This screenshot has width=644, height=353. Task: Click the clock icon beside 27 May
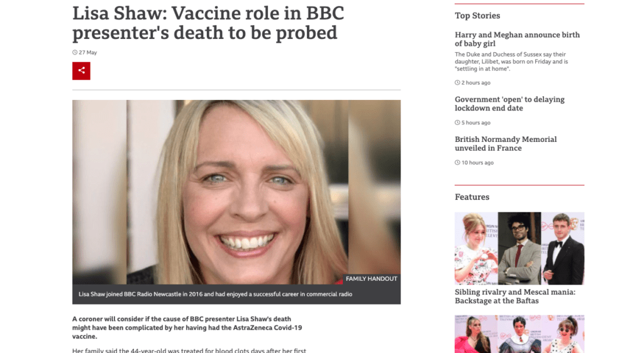pyautogui.click(x=75, y=53)
